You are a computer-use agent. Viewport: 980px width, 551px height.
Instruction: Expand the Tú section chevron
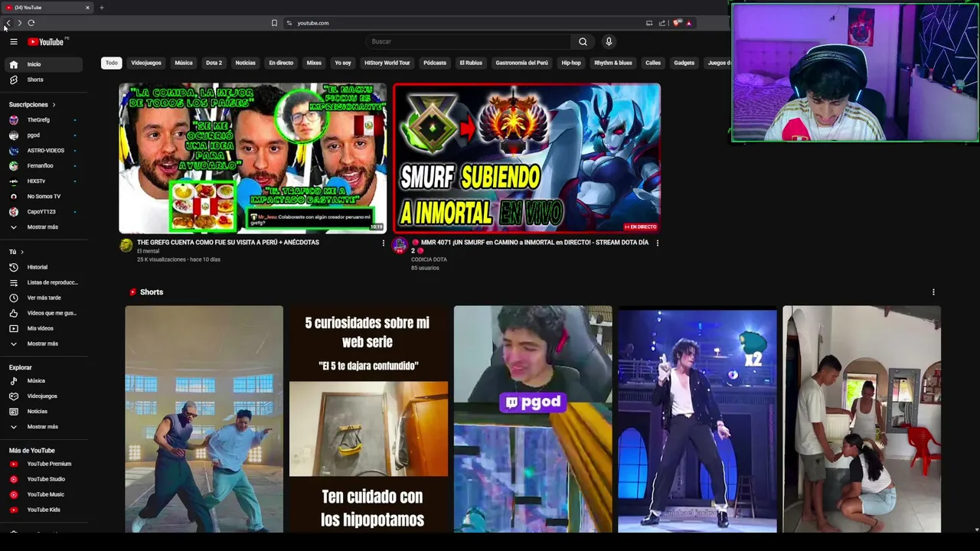tap(21, 252)
